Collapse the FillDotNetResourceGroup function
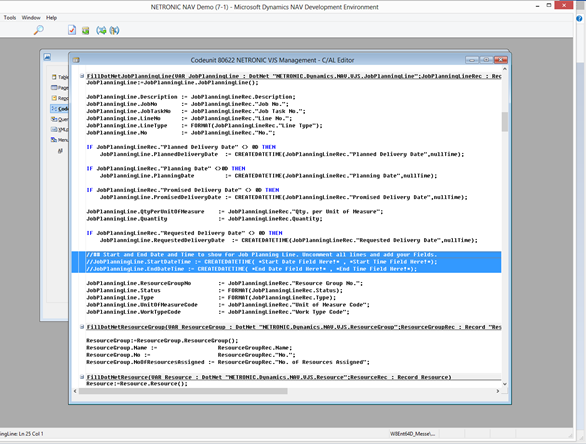 (82, 327)
